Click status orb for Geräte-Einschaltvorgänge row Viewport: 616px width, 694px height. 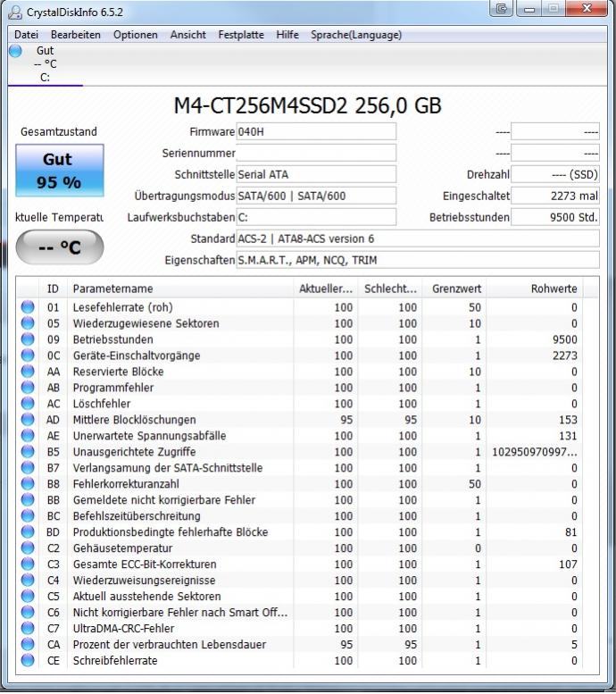tap(28, 355)
